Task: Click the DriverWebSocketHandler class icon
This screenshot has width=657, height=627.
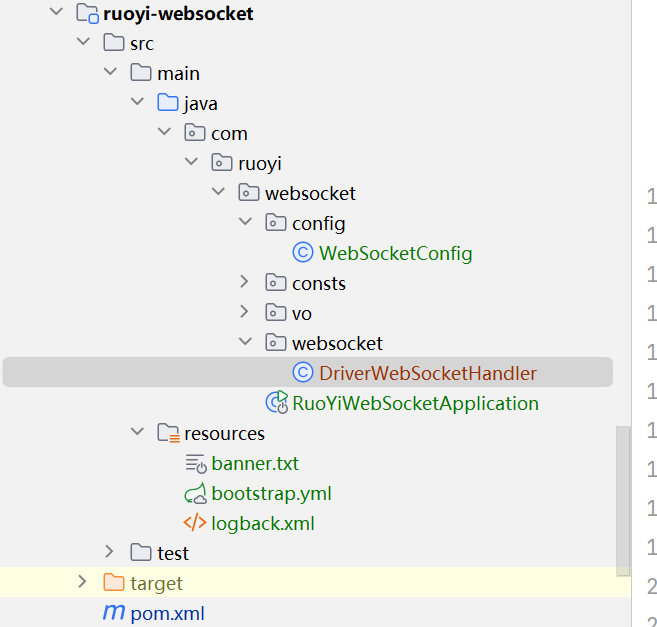Action: click(302, 373)
